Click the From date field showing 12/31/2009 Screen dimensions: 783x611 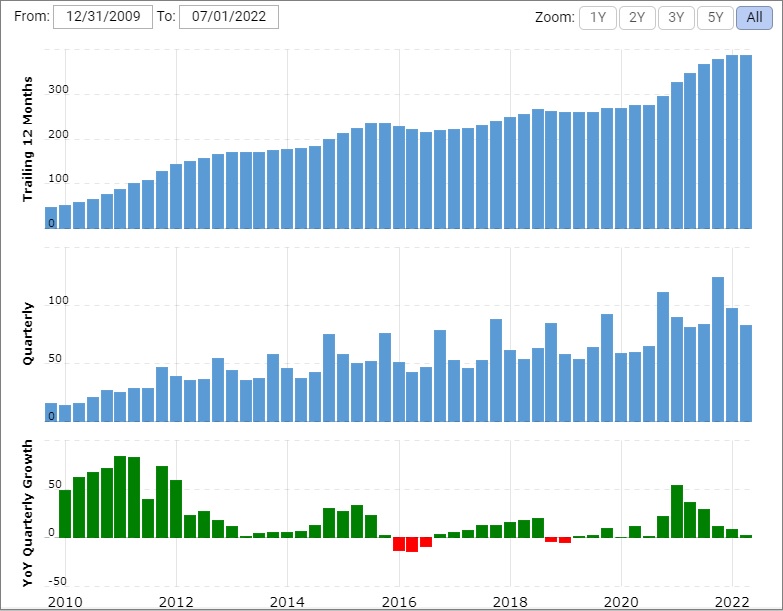click(103, 17)
